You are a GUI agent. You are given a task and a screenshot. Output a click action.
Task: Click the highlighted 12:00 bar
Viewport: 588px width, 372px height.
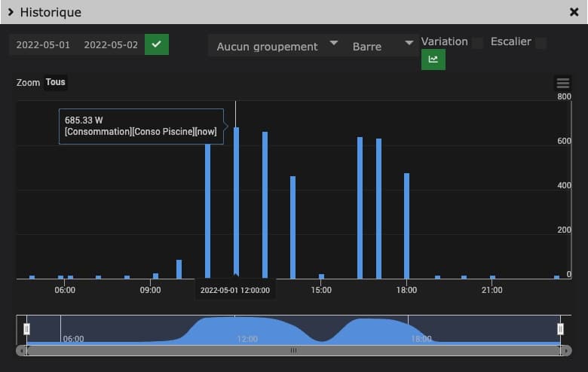pyautogui.click(x=236, y=203)
